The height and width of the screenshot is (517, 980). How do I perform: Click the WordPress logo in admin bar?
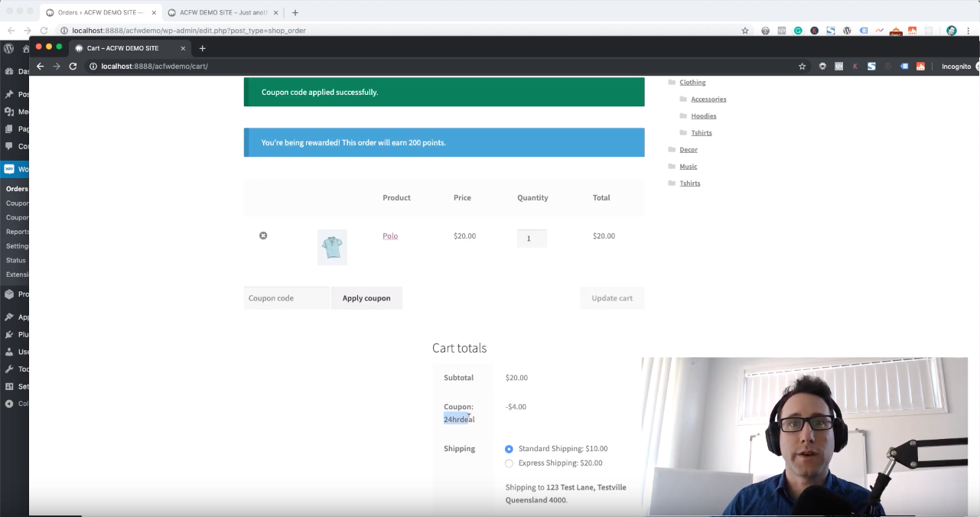(9, 48)
